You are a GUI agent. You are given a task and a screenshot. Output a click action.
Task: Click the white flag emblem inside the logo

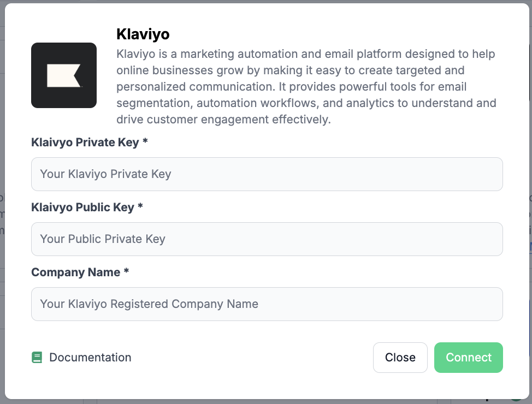(x=63, y=75)
